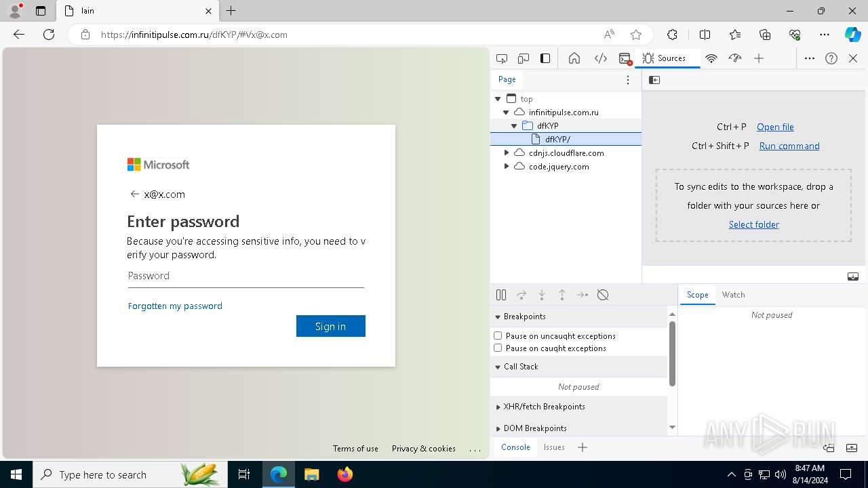The height and width of the screenshot is (488, 868).
Task: Switch to the Watch tab
Action: click(x=733, y=295)
